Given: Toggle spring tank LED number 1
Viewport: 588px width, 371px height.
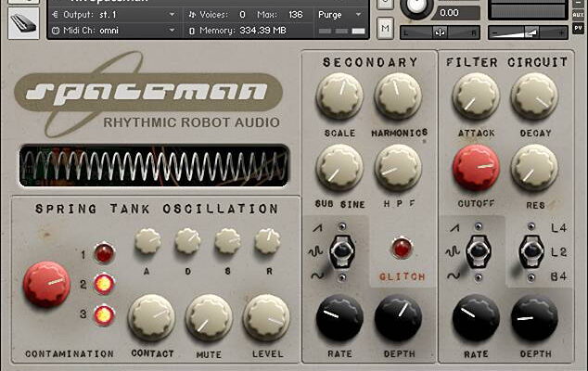Looking at the screenshot, I should pos(104,253).
